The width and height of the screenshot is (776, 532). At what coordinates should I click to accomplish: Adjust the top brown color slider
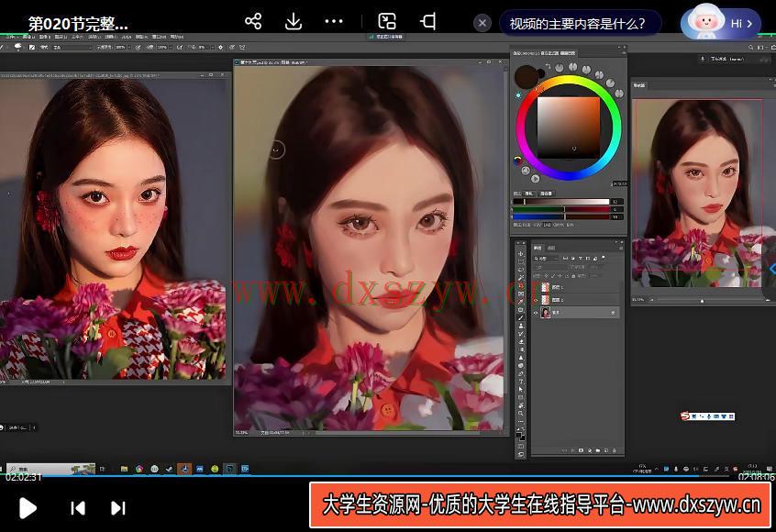(560, 202)
